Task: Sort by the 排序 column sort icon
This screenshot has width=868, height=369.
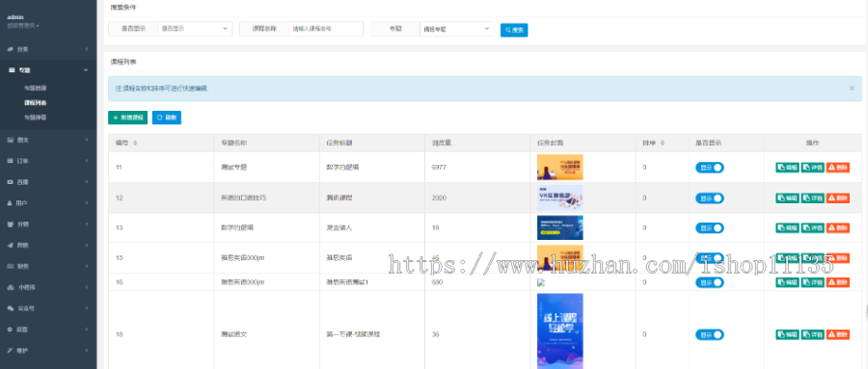Action: 663,143
